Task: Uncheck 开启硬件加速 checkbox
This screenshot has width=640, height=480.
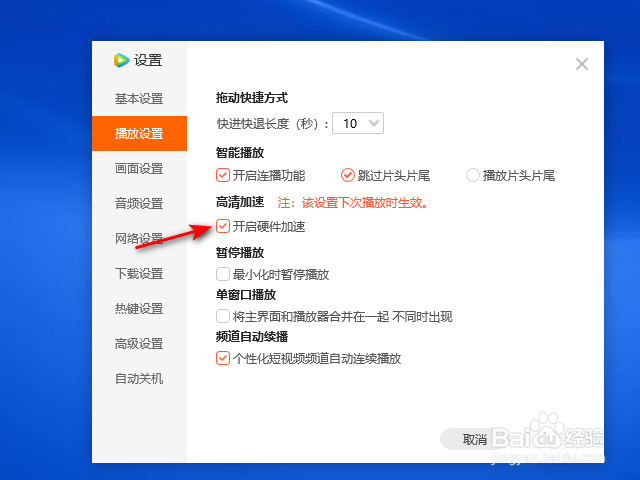Action: click(x=223, y=226)
